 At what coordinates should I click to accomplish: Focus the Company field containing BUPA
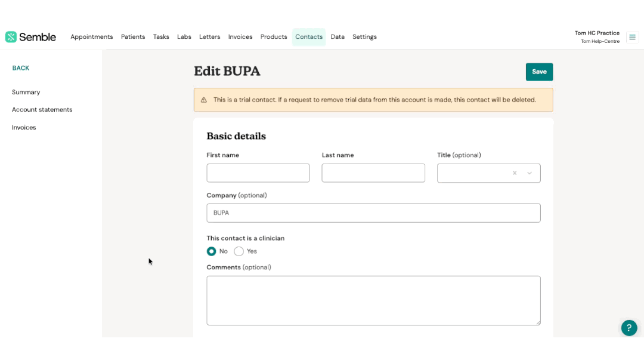coord(373,213)
